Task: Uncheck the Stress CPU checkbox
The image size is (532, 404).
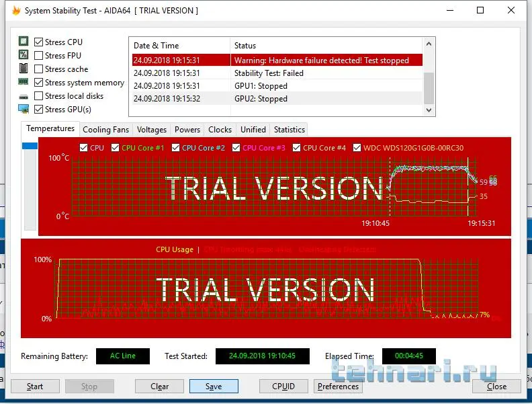Action: click(x=39, y=42)
